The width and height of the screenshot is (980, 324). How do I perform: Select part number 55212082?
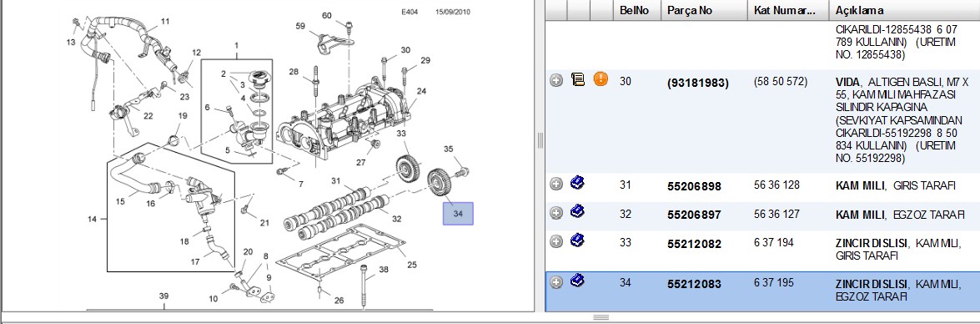point(694,244)
